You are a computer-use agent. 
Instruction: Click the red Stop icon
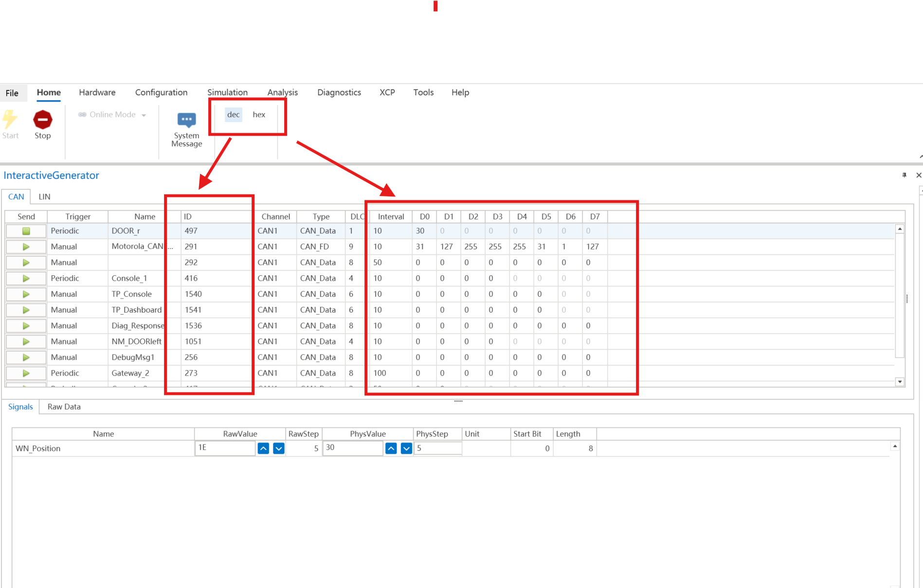pyautogui.click(x=42, y=120)
